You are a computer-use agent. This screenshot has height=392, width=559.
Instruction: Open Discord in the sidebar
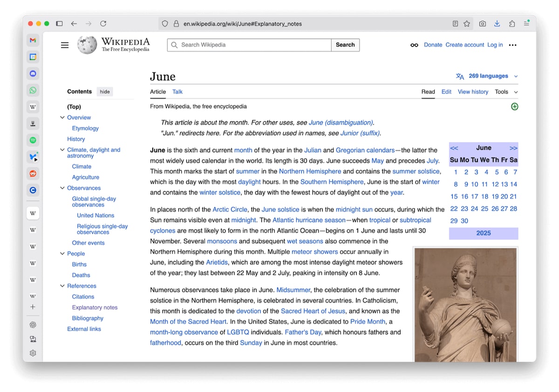[33, 74]
